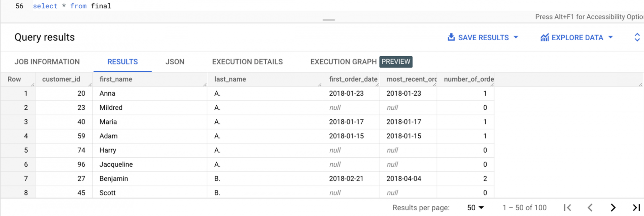View the Execution Details tab
The height and width of the screenshot is (216, 644).
pyautogui.click(x=247, y=62)
